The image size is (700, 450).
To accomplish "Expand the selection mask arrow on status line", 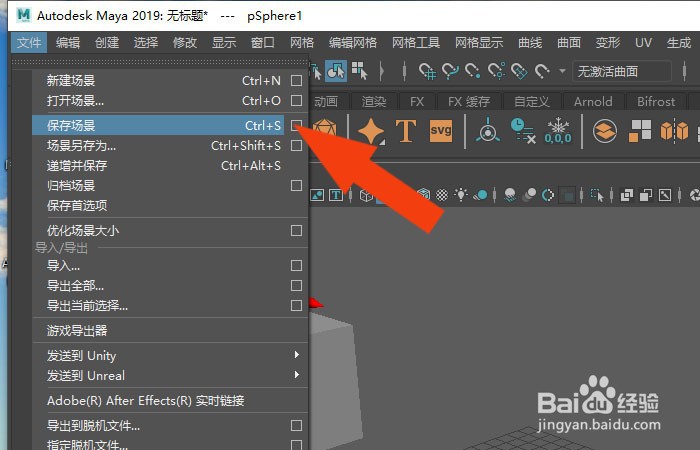I will [382, 71].
